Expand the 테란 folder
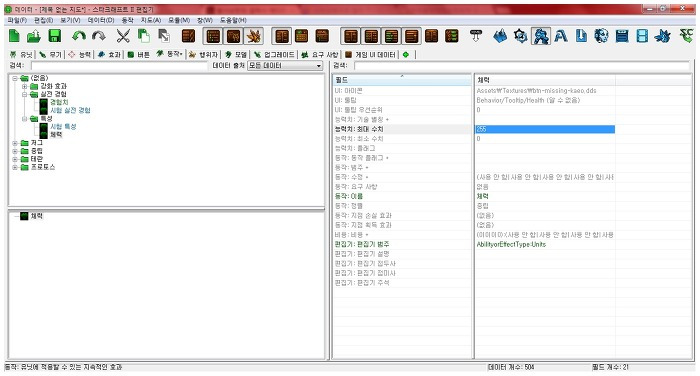Viewport: 700px width, 376px height. point(15,159)
